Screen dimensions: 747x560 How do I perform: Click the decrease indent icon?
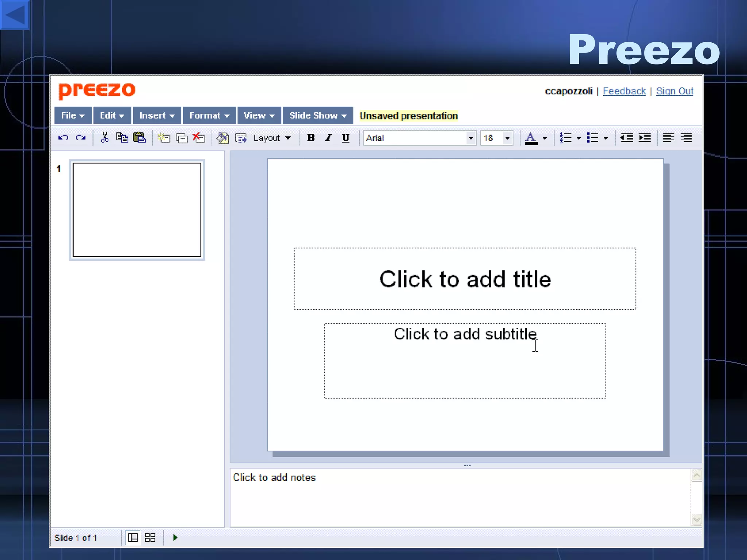pos(627,138)
